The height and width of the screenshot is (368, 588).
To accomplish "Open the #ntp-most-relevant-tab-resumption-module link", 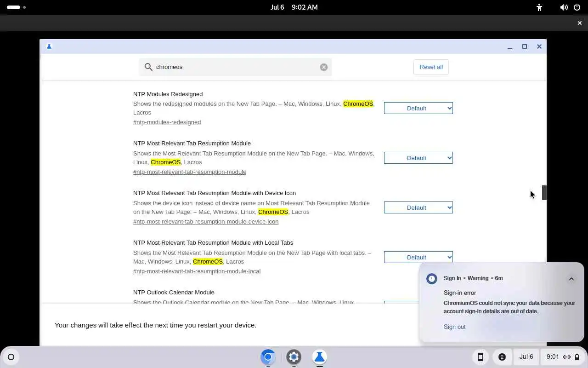I will pos(190,172).
